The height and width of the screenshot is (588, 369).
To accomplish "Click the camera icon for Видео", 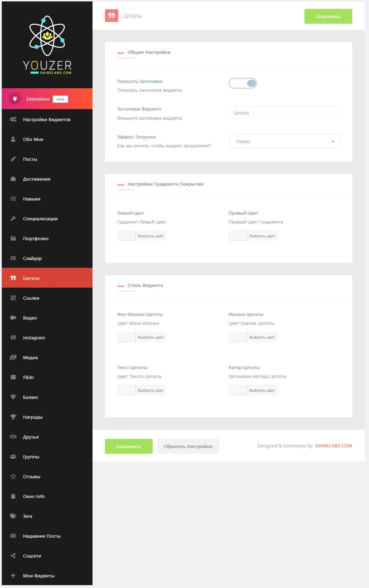I will pos(13,318).
